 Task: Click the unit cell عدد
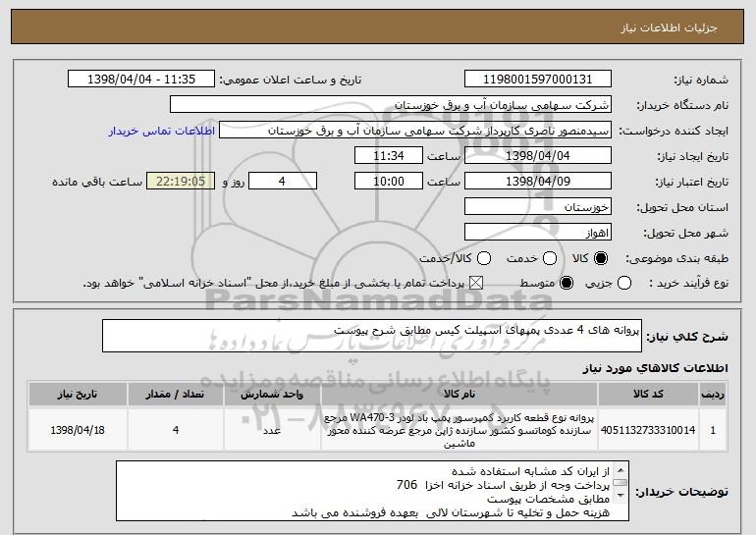pyautogui.click(x=272, y=430)
